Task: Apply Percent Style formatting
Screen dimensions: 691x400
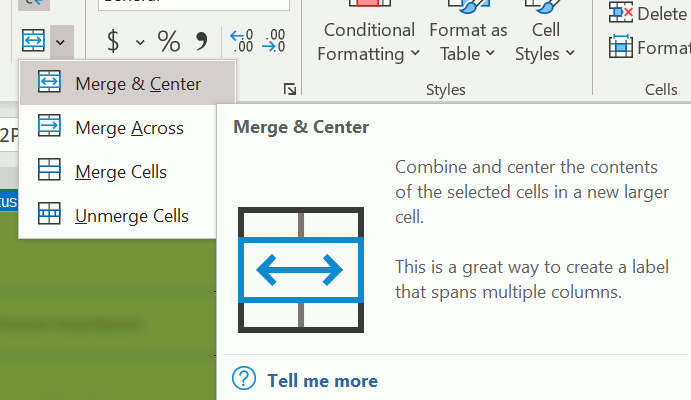Action: [169, 41]
